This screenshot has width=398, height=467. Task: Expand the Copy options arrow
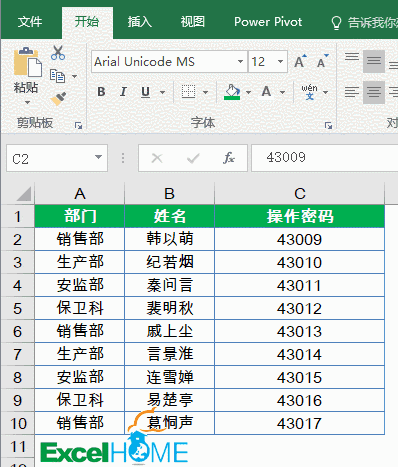[x=74, y=77]
